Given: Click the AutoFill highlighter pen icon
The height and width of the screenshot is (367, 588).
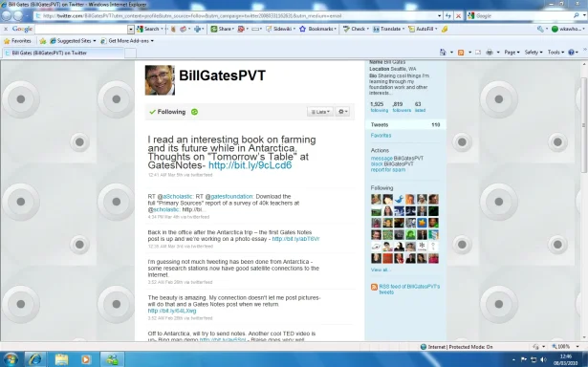Looking at the screenshot, I should 445,29.
